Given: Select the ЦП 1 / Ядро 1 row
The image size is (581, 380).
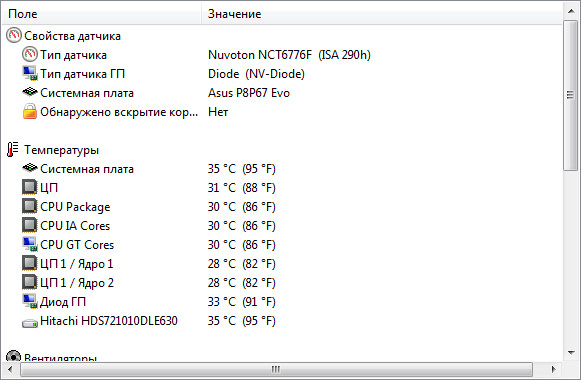Looking at the screenshot, I should coord(282,263).
